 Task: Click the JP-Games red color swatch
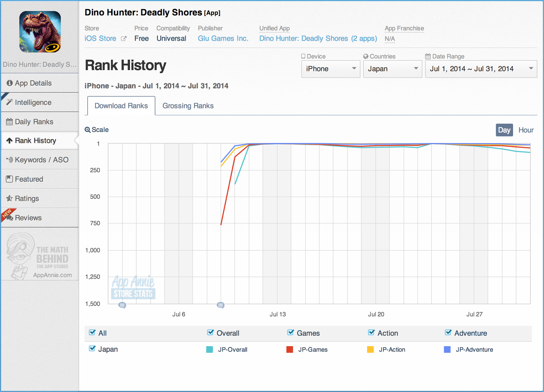click(290, 350)
